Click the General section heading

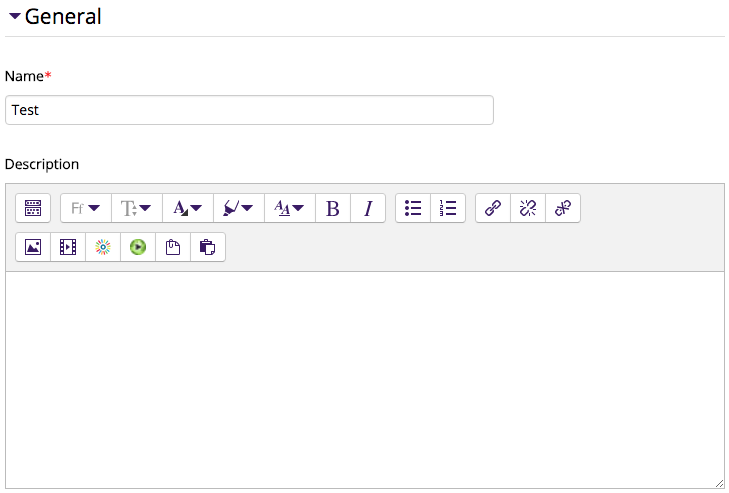pos(63,17)
